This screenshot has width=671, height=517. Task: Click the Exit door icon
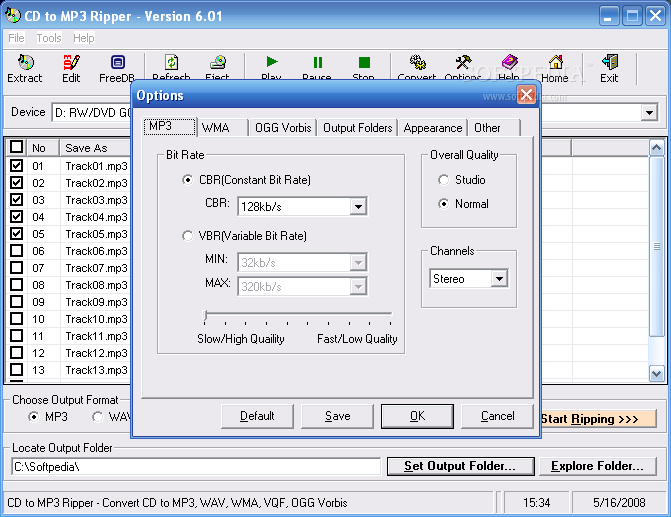click(x=609, y=62)
